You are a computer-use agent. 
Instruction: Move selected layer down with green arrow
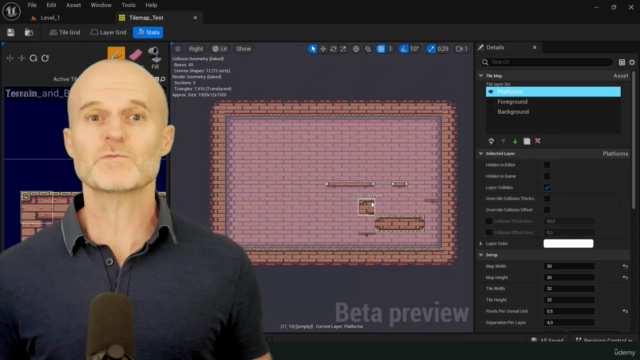point(515,141)
